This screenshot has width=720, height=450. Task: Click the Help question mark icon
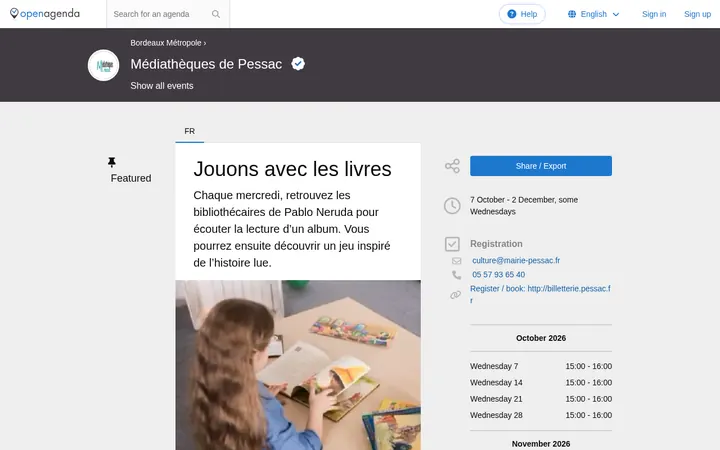pyautogui.click(x=512, y=14)
